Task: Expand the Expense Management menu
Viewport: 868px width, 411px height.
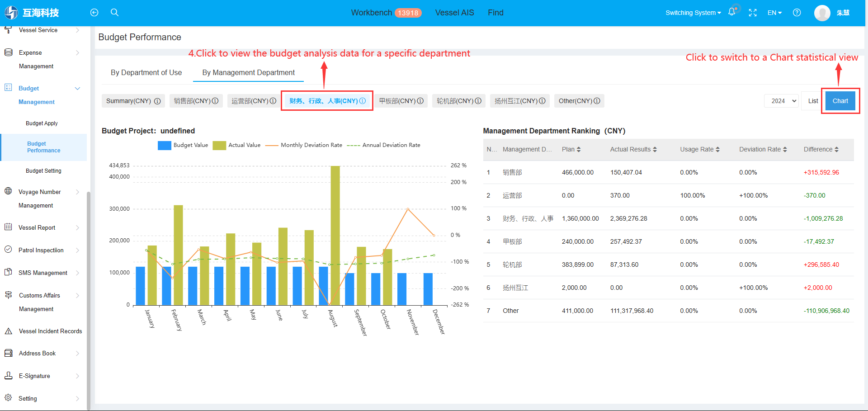Action: 77,53
